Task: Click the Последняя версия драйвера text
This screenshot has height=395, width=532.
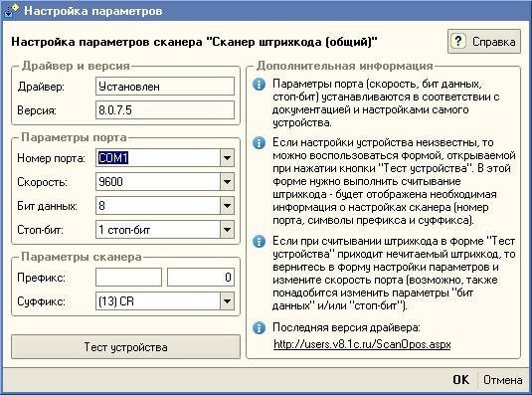Action: (346, 327)
